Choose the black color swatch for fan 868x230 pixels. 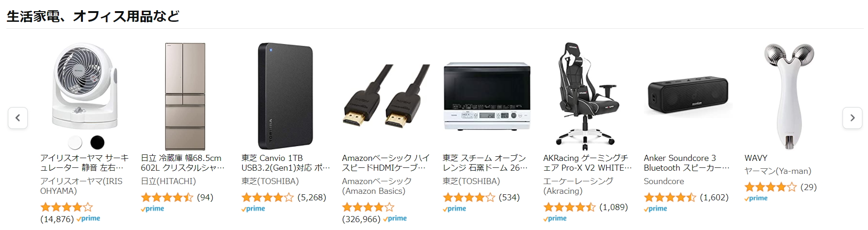tap(97, 142)
